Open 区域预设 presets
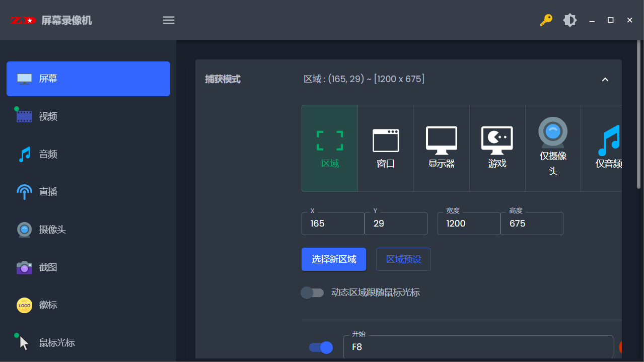644x362 pixels. (x=403, y=259)
